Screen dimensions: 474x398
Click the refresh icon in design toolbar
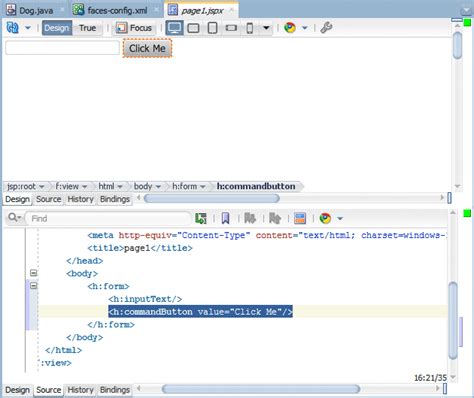pos(13,28)
